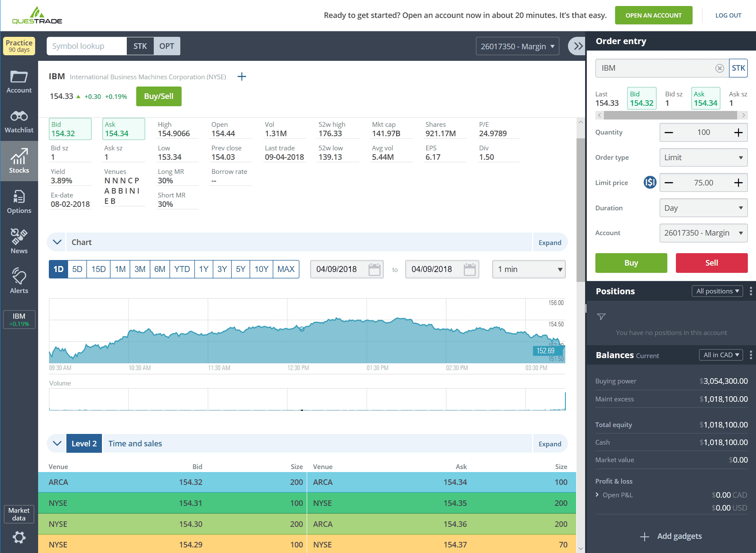756x553 pixels.
Task: Select the 1Y chart range
Action: point(204,269)
